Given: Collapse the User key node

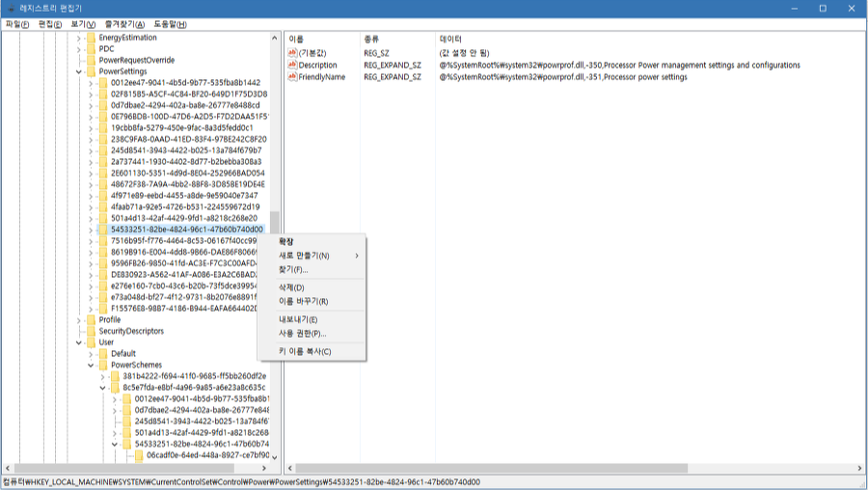Looking at the screenshot, I should pos(79,342).
